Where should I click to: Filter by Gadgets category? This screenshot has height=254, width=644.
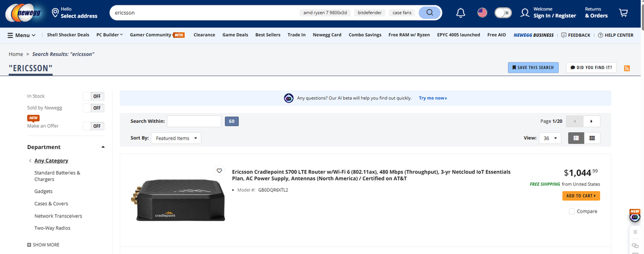pos(43,191)
